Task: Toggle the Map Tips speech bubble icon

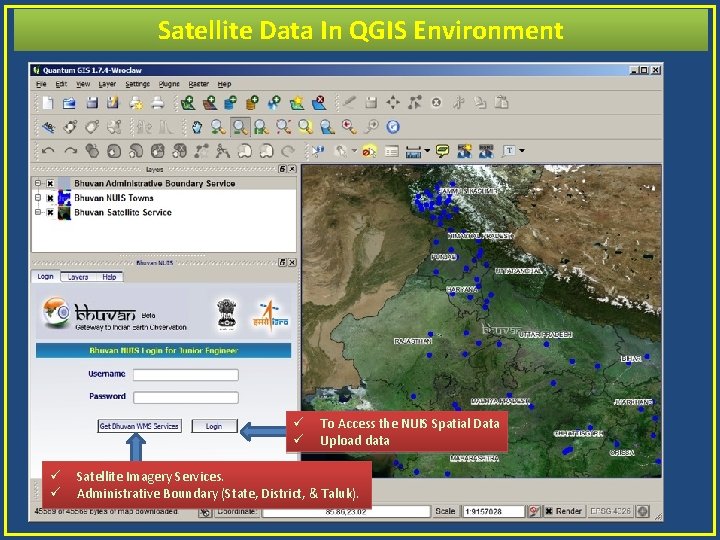Action: [442, 151]
